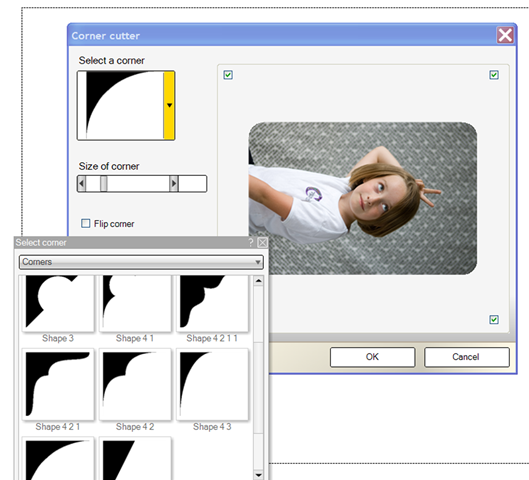Uncheck the top-left corner checkbox
Viewport: 529px width, 480px height.
(x=228, y=75)
